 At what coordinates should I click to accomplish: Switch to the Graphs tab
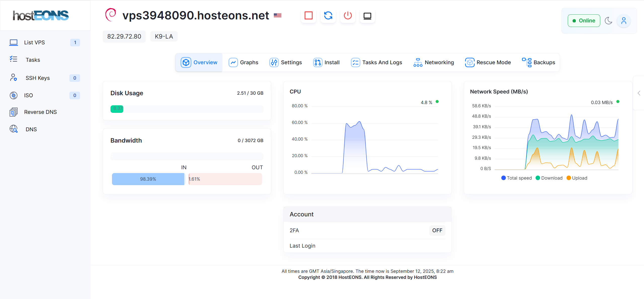pos(243,62)
